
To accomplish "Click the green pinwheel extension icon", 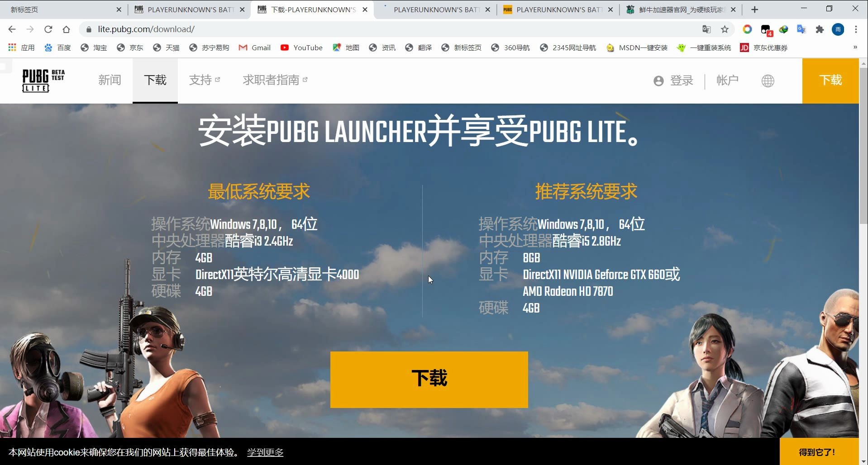I will click(783, 29).
